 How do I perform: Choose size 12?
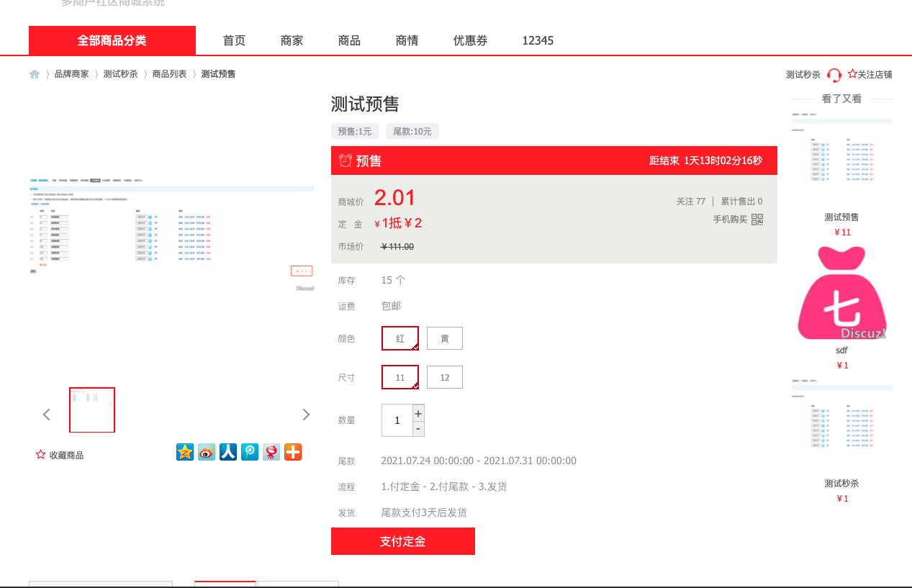445,377
